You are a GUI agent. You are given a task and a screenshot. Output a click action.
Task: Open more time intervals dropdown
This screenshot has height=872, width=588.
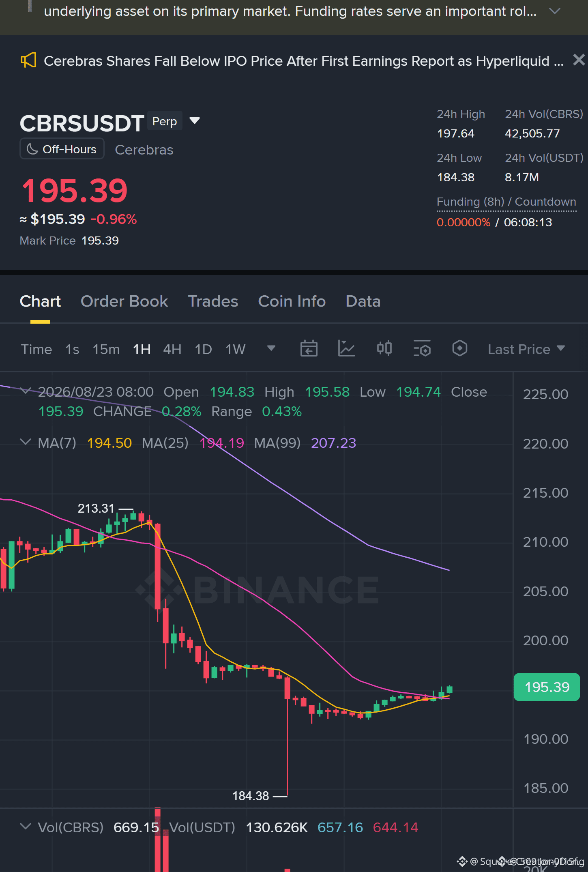271,348
